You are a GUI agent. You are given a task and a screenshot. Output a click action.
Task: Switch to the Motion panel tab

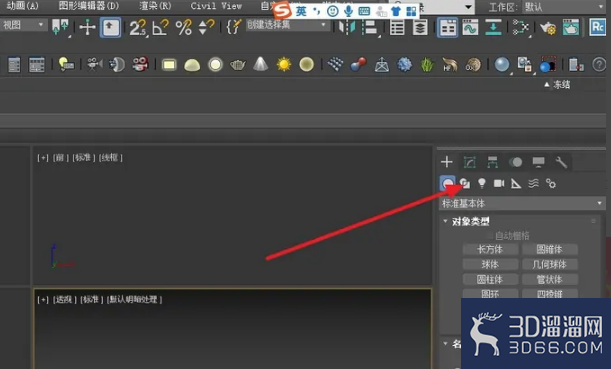coord(516,162)
